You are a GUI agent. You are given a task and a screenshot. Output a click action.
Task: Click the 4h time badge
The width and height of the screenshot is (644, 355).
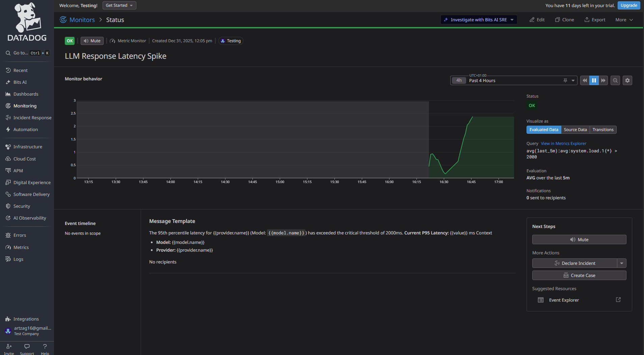[x=459, y=80]
